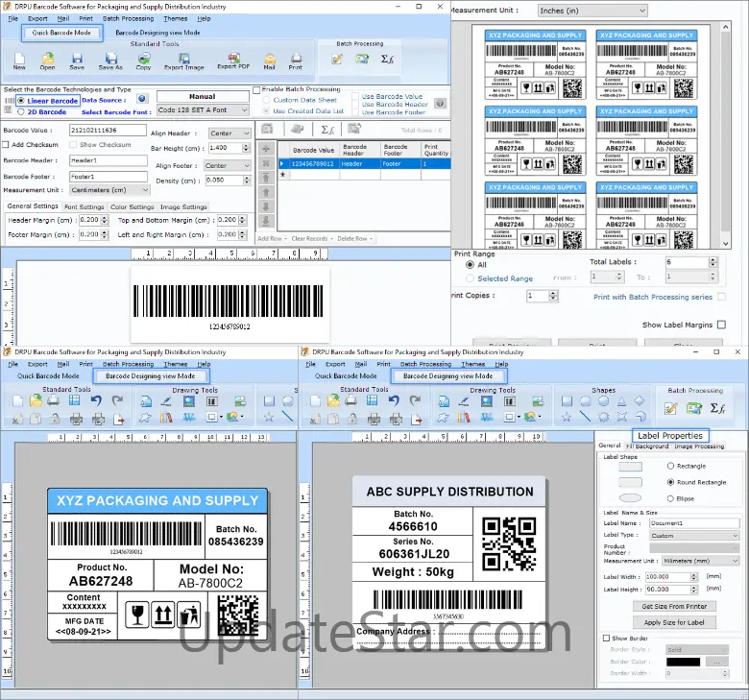Click the Mail icon in Standard Tools

[x=270, y=60]
